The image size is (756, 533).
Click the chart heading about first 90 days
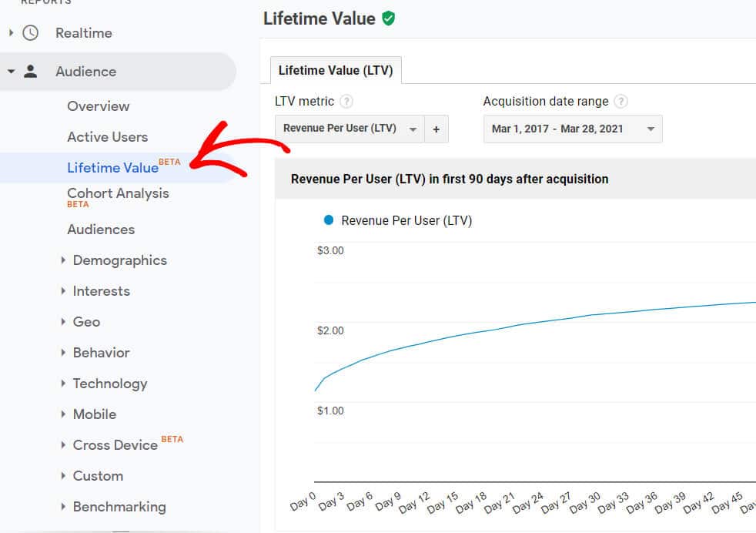(x=450, y=179)
